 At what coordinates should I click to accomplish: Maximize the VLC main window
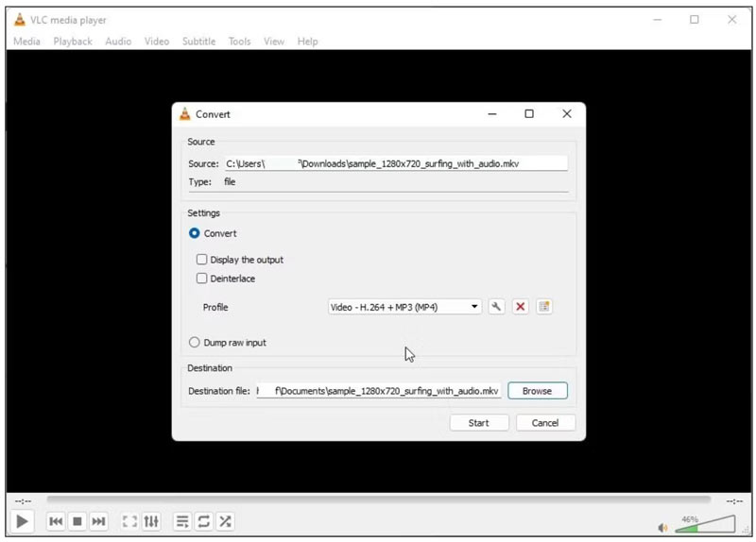[695, 20]
